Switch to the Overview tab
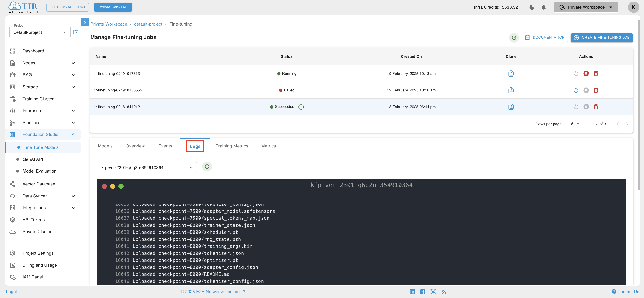The width and height of the screenshot is (644, 298). 135,146
